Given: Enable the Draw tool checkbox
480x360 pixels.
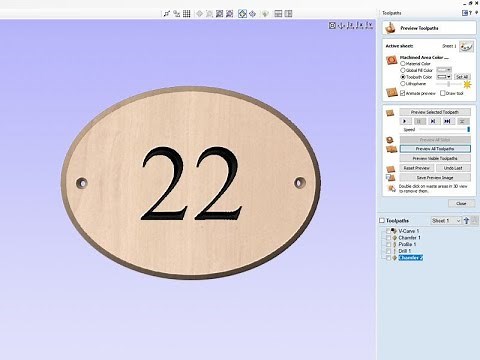Looking at the screenshot, I should pos(443,93).
